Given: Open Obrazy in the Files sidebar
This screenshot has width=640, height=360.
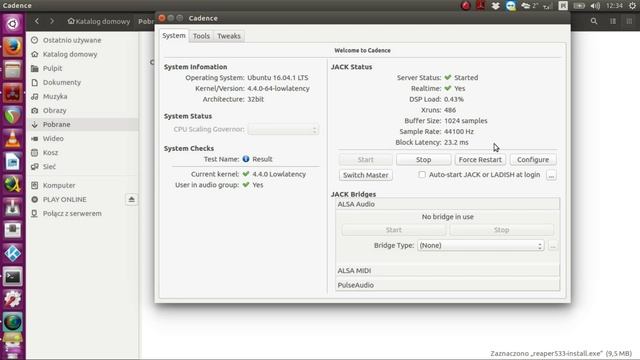Looking at the screenshot, I should click(x=83, y=110).
